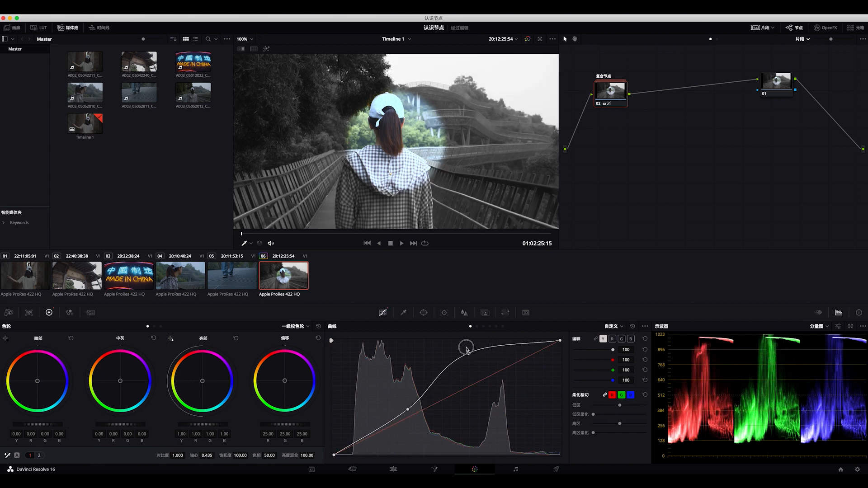Screen dimensions: 868x488
Task: Open the Tracker palette icon
Action: point(444,313)
